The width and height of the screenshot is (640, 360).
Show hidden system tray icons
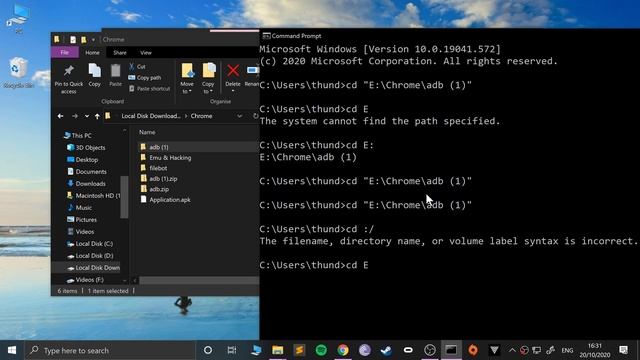(512, 350)
